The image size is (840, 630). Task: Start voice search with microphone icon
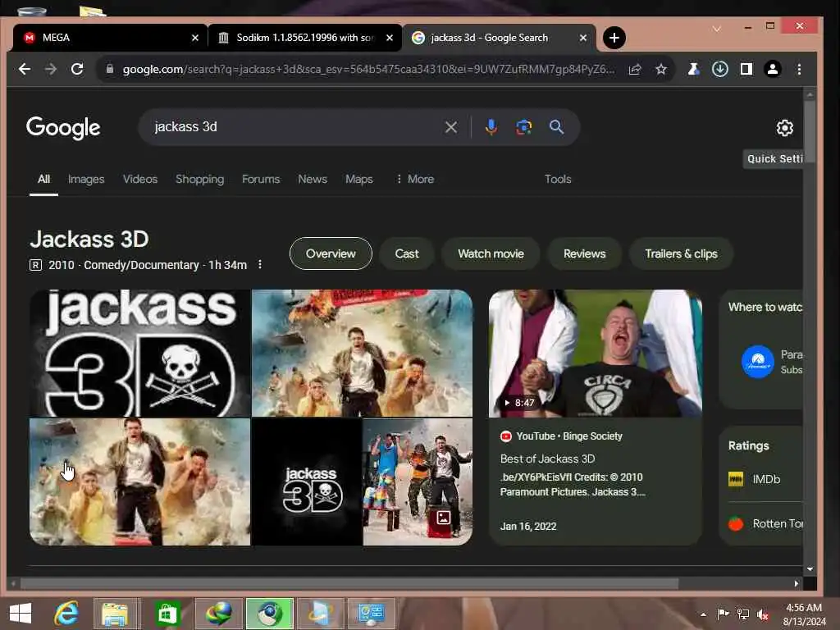click(491, 127)
